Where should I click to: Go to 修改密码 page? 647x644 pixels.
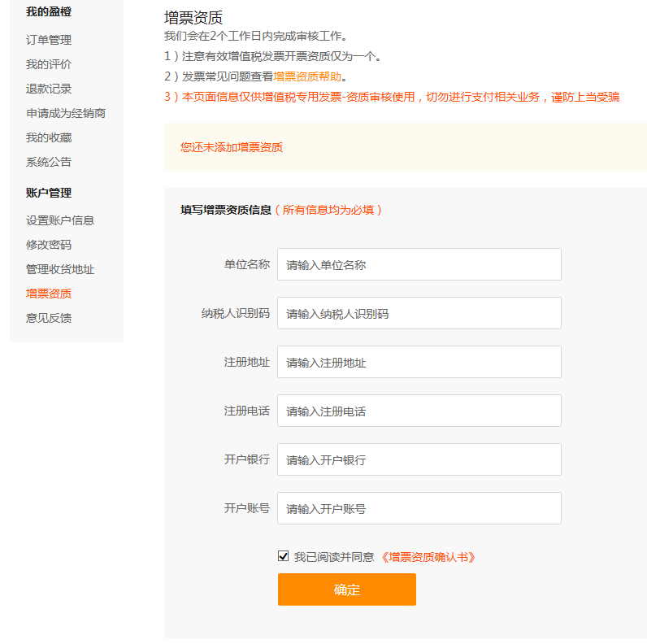tap(49, 245)
